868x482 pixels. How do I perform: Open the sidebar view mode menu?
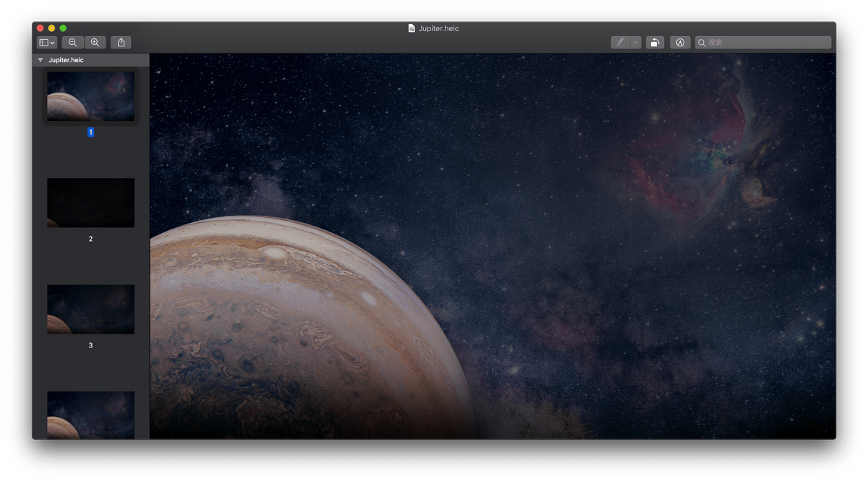coord(47,43)
